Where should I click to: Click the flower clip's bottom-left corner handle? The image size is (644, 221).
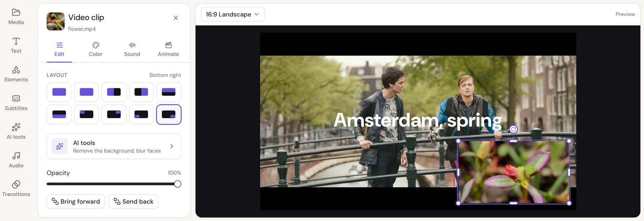click(458, 203)
